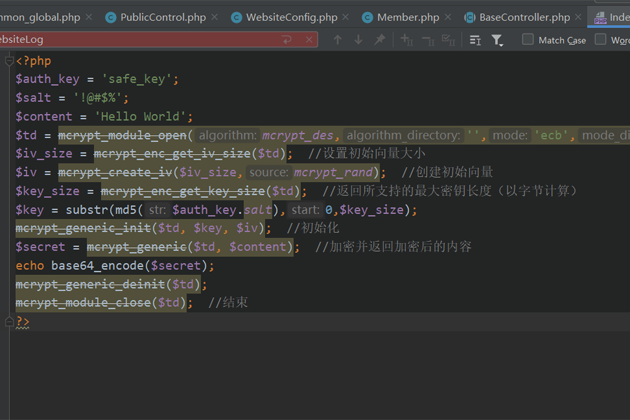Click add selection for next occurrence icon
Viewport: 630px width, 420px height.
pos(406,40)
